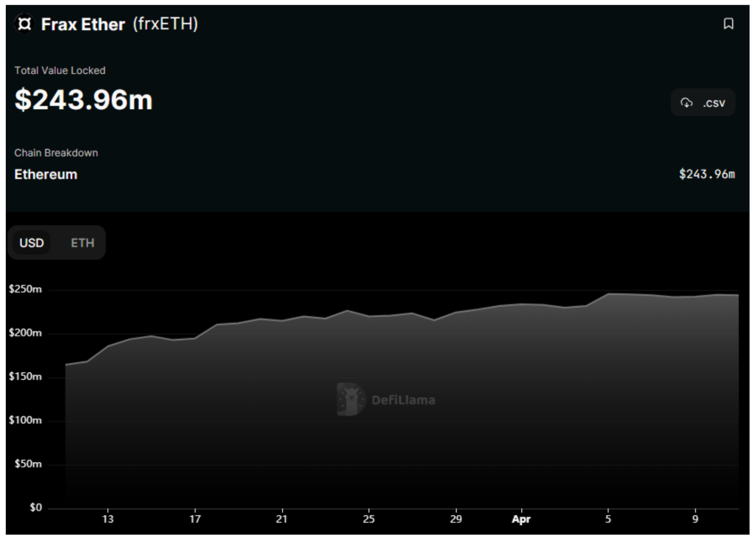Click the $50m y-axis label

point(28,464)
